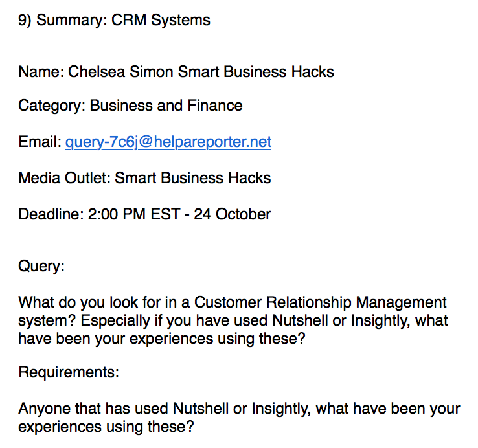Click 'Insightly' in the requirements paragraph

click(x=281, y=409)
